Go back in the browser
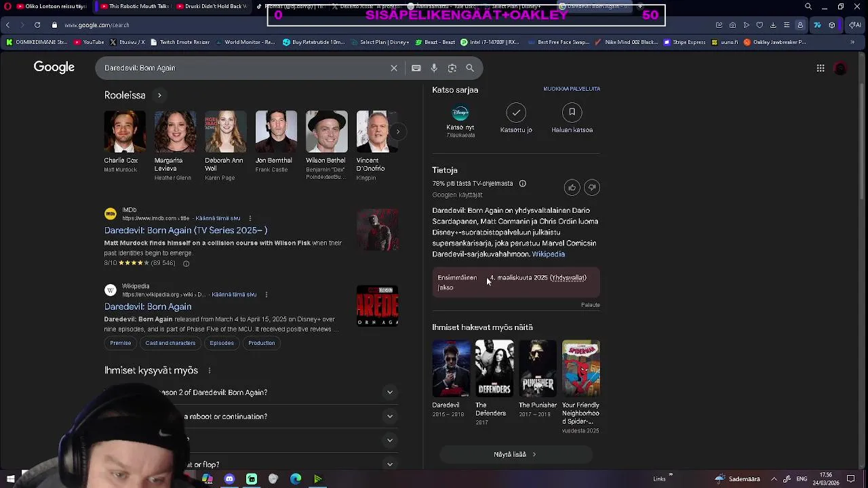 pos(7,25)
